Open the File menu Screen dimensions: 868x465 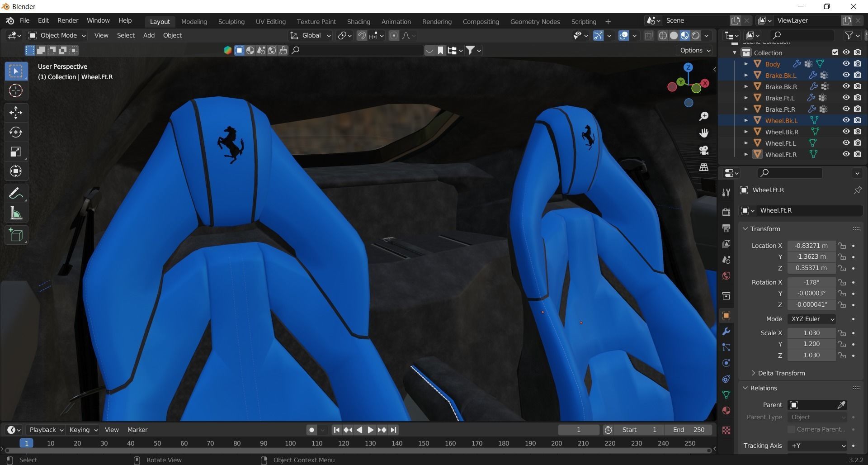tap(24, 20)
